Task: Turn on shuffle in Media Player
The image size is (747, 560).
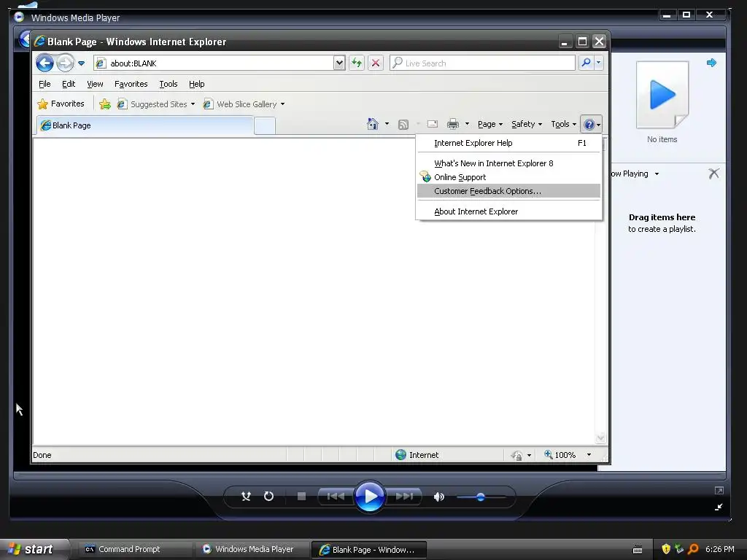Action: click(246, 496)
